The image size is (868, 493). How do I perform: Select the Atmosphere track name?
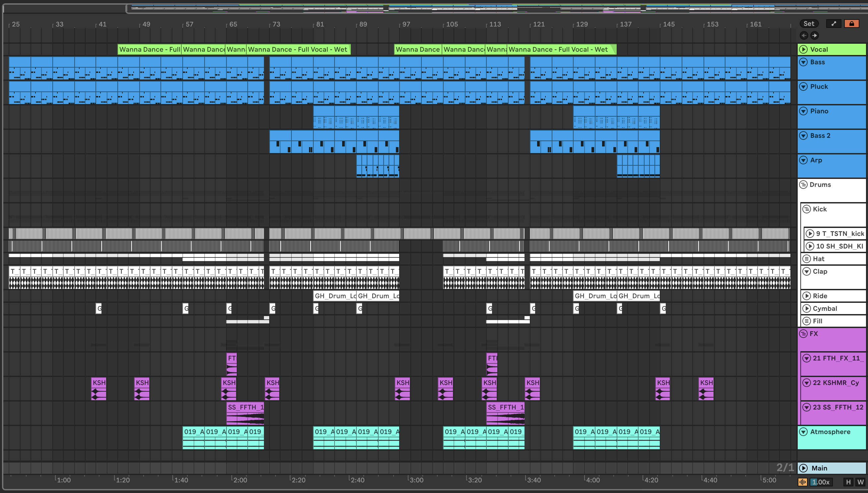830,432
